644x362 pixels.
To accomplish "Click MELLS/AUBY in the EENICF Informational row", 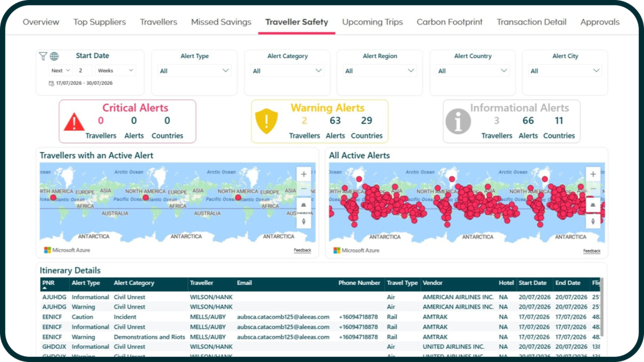I will [208, 327].
